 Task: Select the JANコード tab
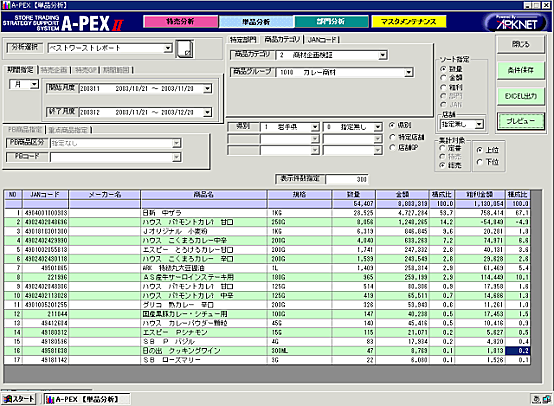coord(322,40)
